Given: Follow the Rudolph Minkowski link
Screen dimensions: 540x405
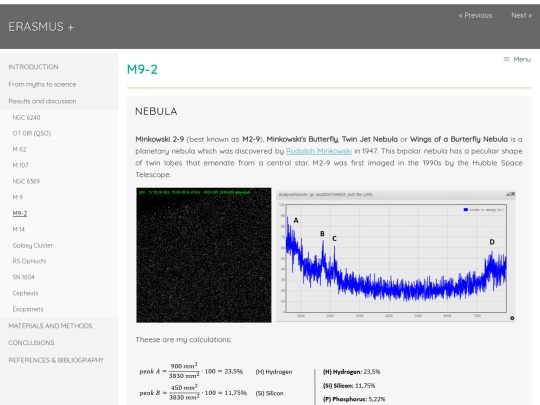Looking at the screenshot, I should click(319, 151).
